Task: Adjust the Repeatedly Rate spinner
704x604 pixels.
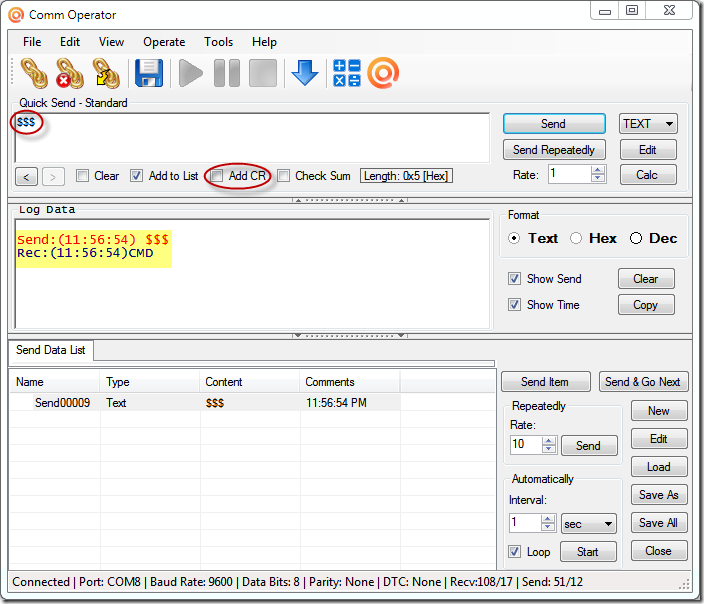Action: 549,445
